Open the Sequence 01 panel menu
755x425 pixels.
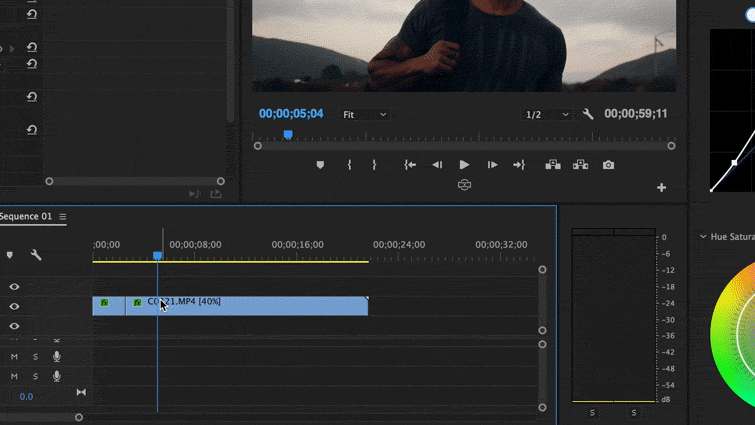[62, 217]
